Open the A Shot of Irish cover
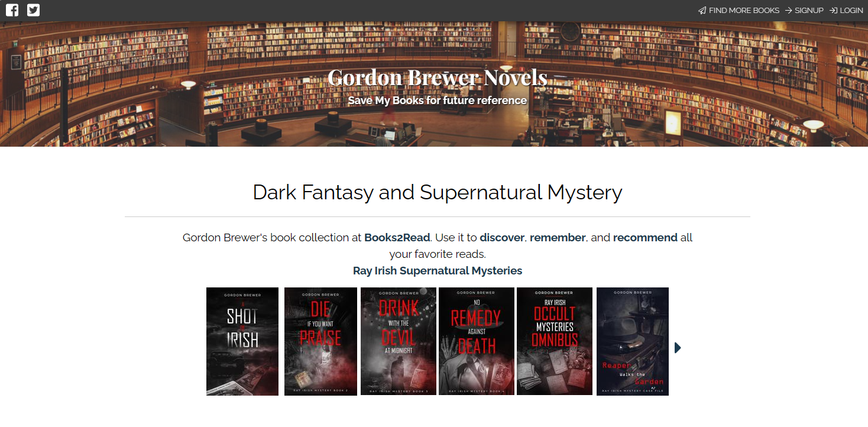This screenshot has width=868, height=427. [242, 341]
